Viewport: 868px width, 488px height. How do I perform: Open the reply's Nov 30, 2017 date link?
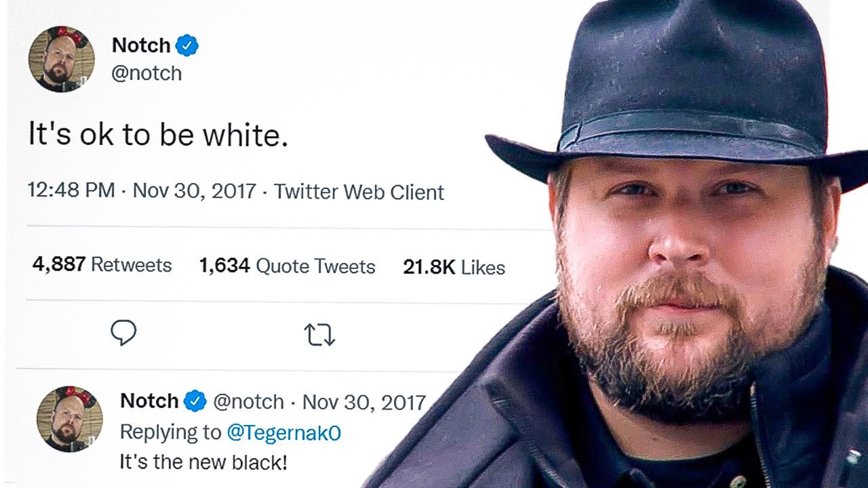coord(363,402)
